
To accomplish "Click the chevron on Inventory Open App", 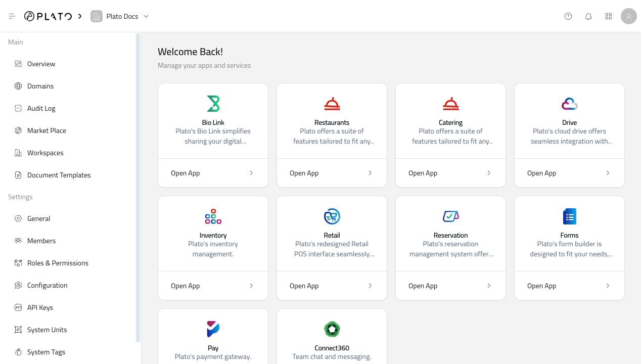I will click(251, 286).
